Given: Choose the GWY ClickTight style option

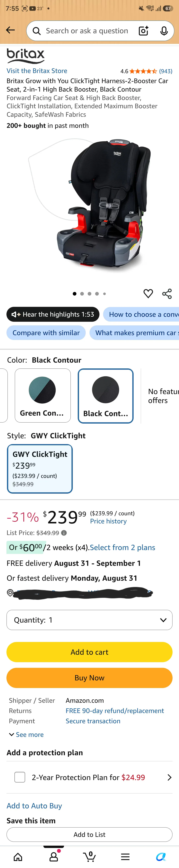Looking at the screenshot, I should pos(40,468).
